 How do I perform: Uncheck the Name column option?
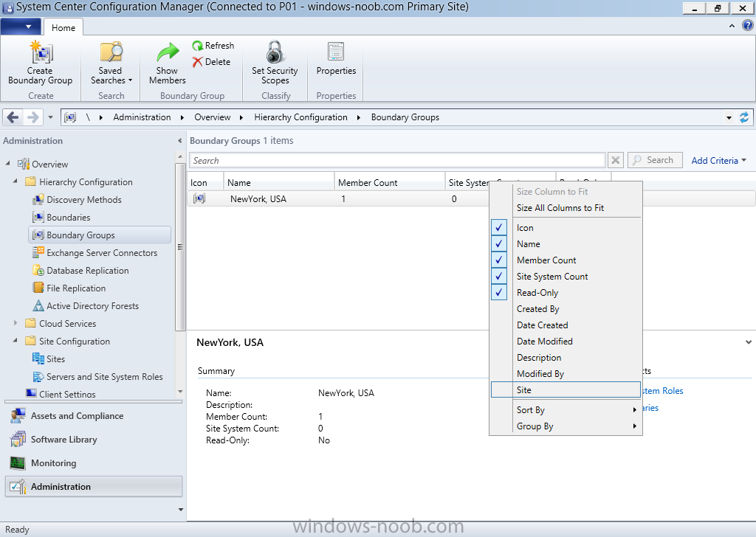[x=566, y=244]
